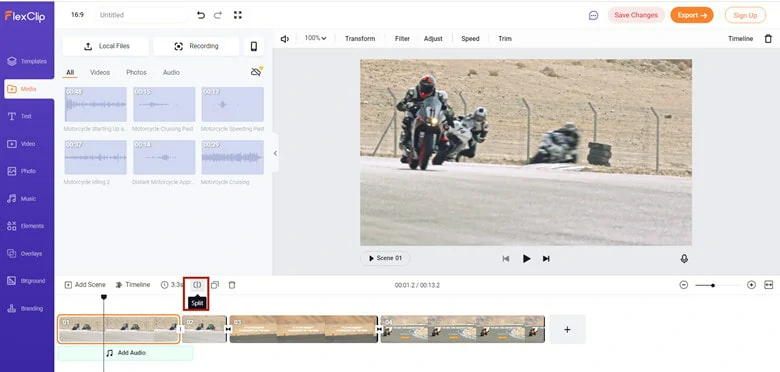Open the Trim tool
Screen dimensions: 780x372
pyautogui.click(x=505, y=39)
